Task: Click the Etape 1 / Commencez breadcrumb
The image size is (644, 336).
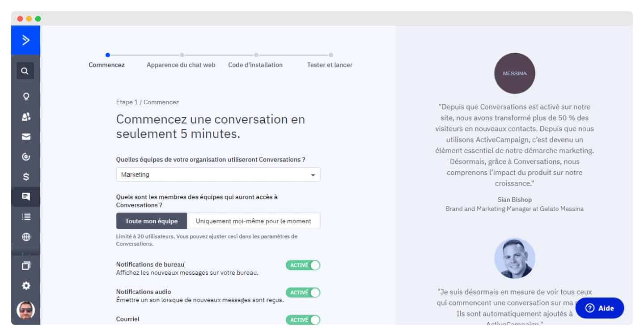Action: tap(148, 102)
